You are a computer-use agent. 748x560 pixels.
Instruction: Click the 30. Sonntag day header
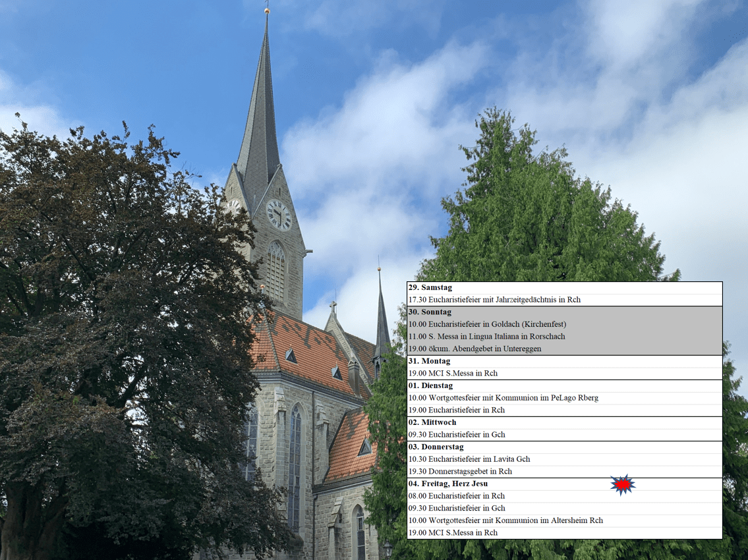tap(430, 312)
